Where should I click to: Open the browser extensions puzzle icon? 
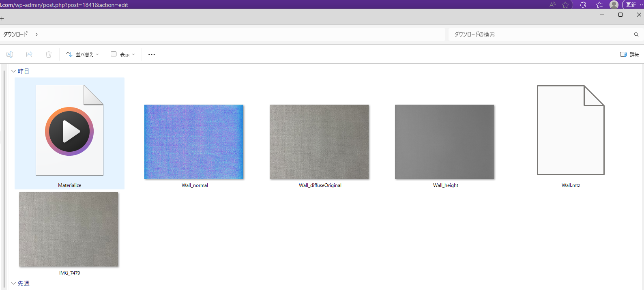click(583, 5)
